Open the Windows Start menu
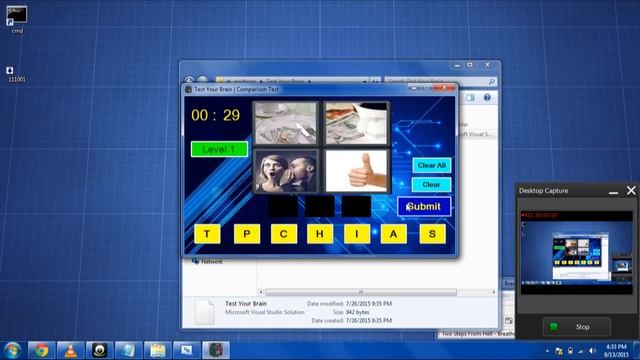 (x=12, y=350)
